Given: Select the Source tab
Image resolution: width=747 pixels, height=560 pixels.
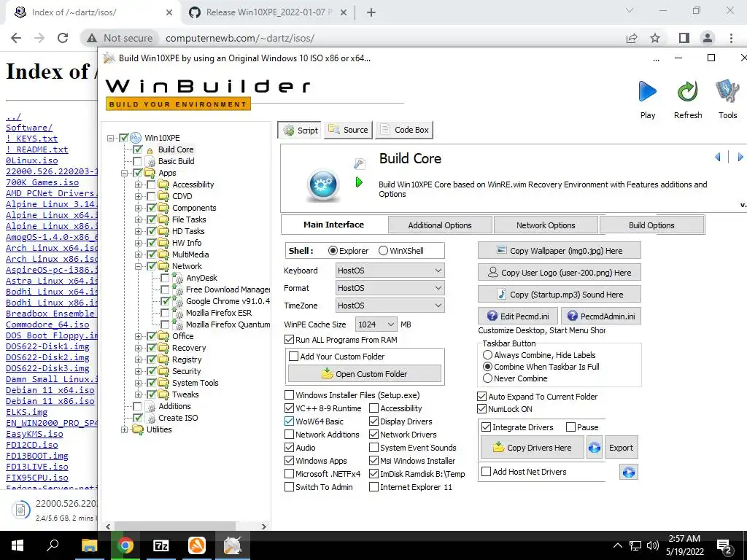Looking at the screenshot, I should click(x=348, y=130).
